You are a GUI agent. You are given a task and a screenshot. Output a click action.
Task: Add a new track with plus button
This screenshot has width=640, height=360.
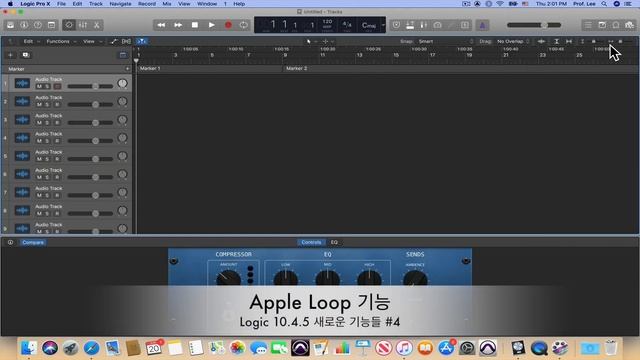11,55
